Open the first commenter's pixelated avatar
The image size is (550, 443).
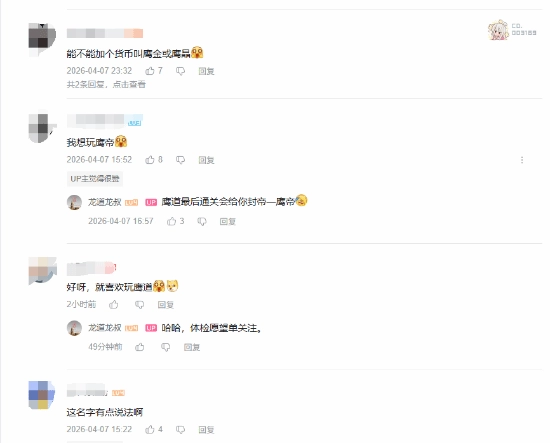[42, 39]
